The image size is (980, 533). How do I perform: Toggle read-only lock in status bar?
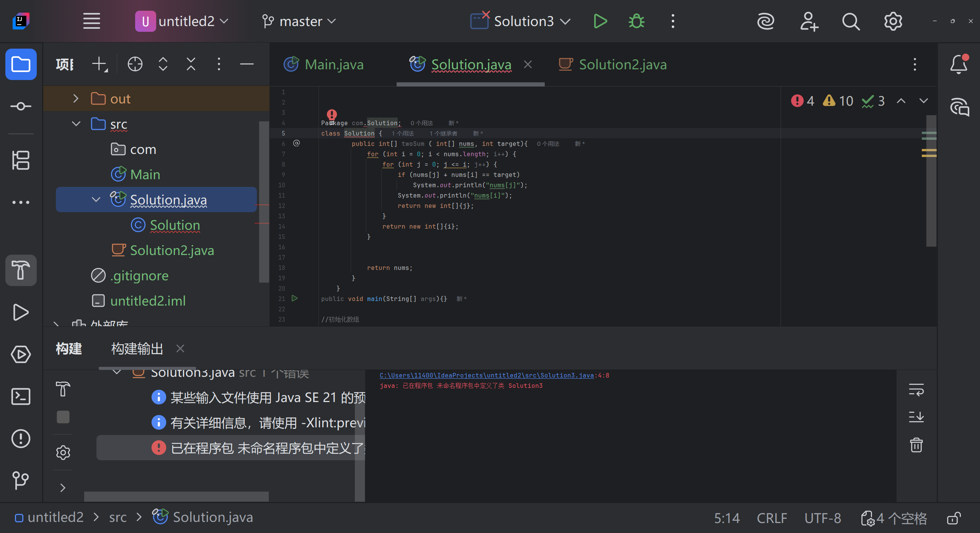pyautogui.click(x=954, y=518)
